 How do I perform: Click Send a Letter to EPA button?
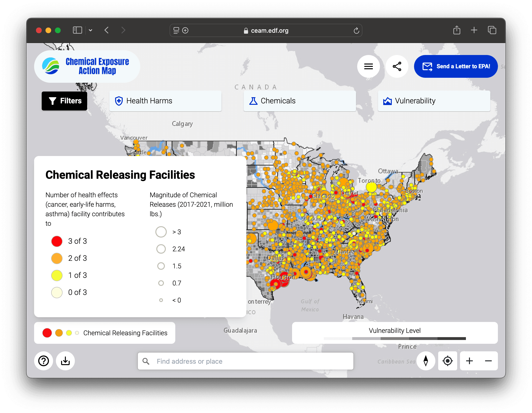[455, 66]
